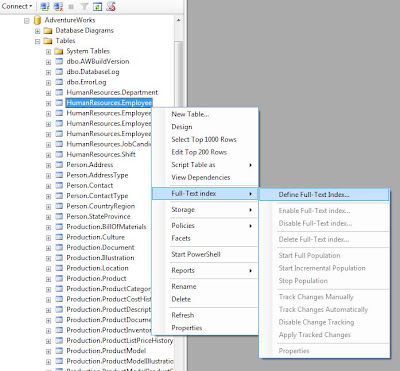400x371 pixels.
Task: Choose Delete from the context menu
Action: (205, 299)
